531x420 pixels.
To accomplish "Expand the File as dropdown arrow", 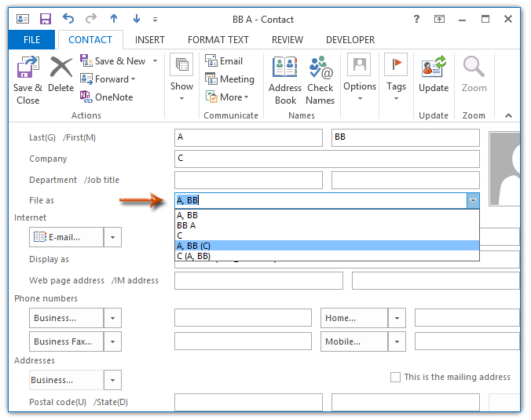I will [473, 201].
